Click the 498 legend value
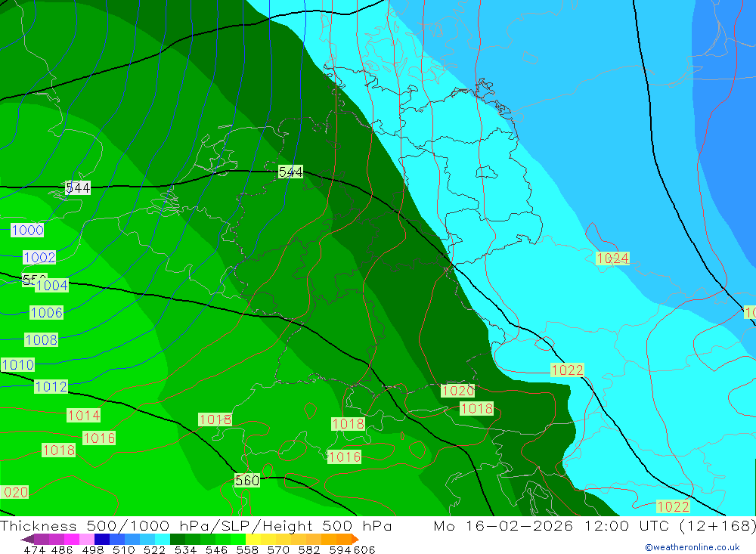Viewport: 756px width, 554px height. point(91,549)
